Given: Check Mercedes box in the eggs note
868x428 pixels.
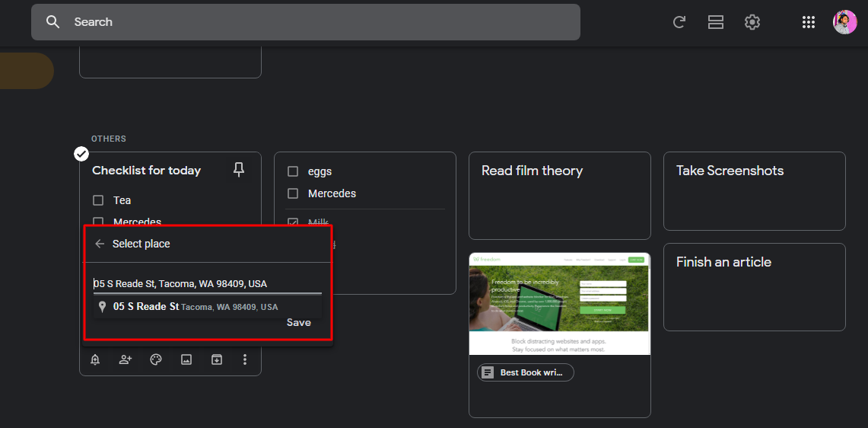Looking at the screenshot, I should click(293, 193).
